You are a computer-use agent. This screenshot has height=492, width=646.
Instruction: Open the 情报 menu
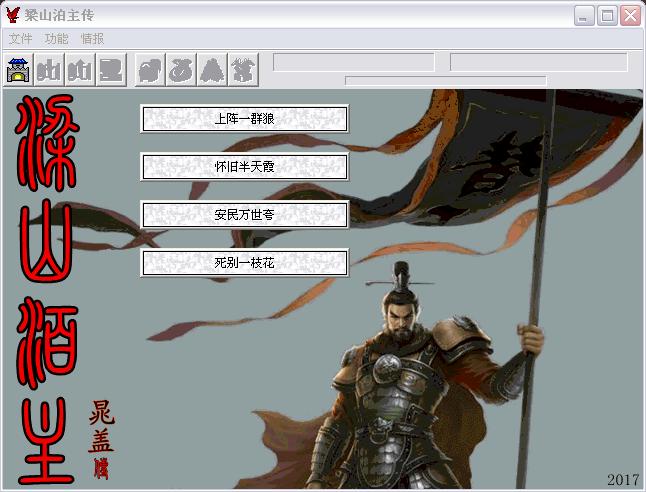coord(93,39)
